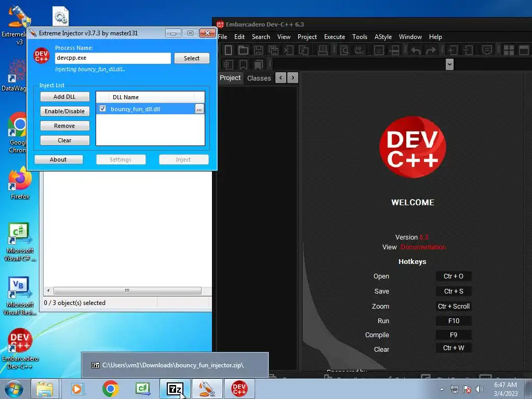The image size is (532, 399).
Task: Click the four-squares grid icon in Dev-C++
Action: tap(509, 50)
